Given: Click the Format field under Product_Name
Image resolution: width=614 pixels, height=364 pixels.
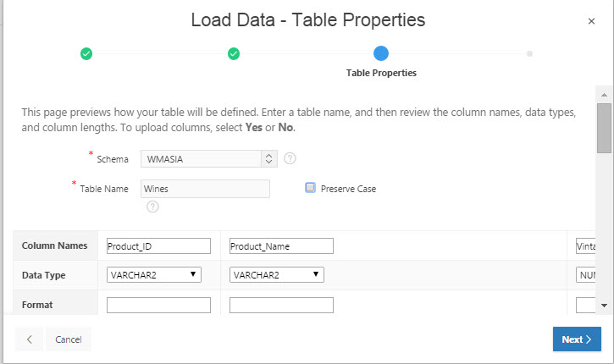Looking at the screenshot, I should click(281, 305).
